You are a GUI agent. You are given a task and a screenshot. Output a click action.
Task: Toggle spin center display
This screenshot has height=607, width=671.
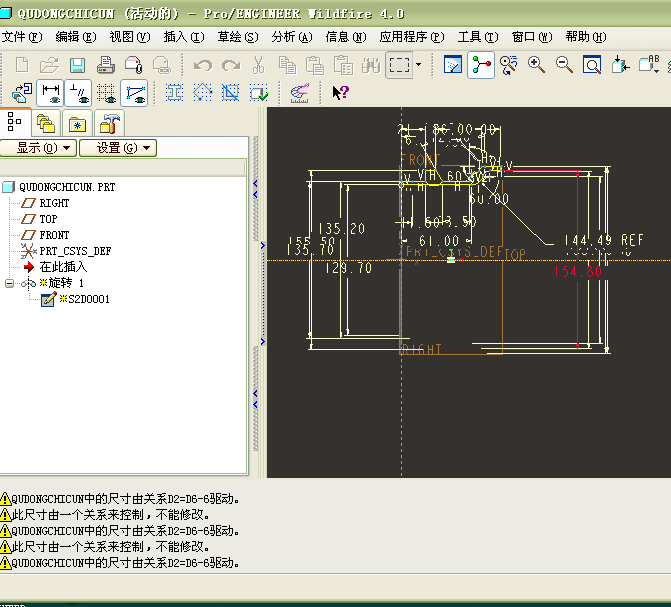tap(481, 65)
